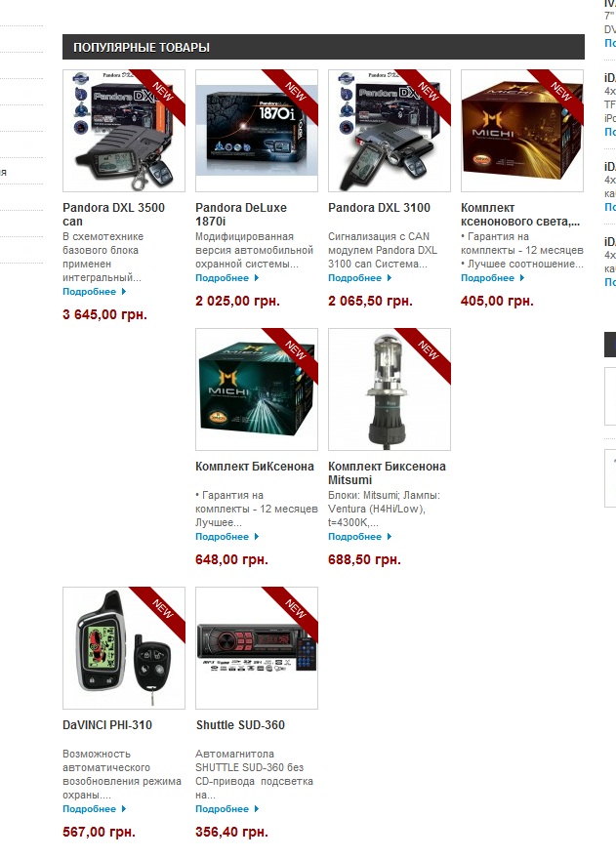The height and width of the screenshot is (859, 616).
Task: Click Подробнее under Комплект ксенонового света
Action: 488,278
